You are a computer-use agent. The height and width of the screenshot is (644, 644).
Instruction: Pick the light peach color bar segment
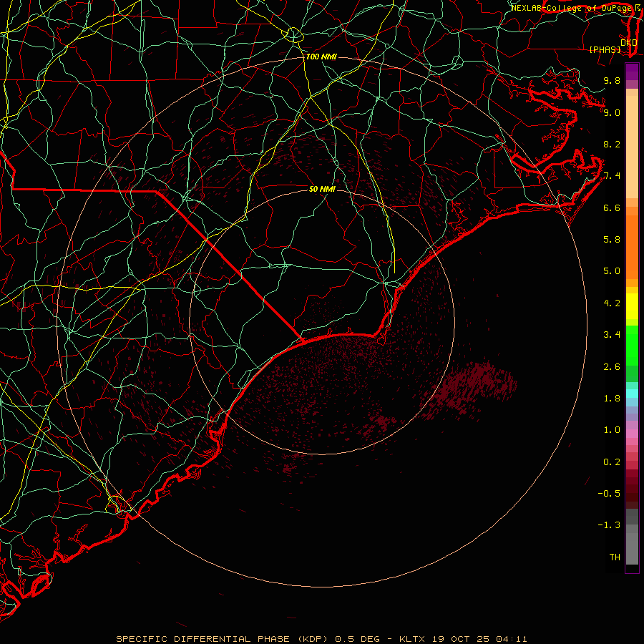pos(632,147)
